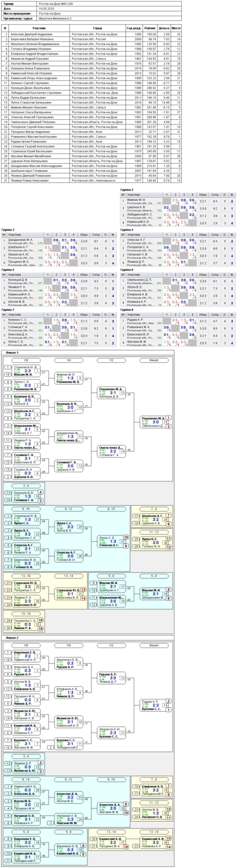Click the Группа-8 table heading
This screenshot has width=238, height=868.
127,310
